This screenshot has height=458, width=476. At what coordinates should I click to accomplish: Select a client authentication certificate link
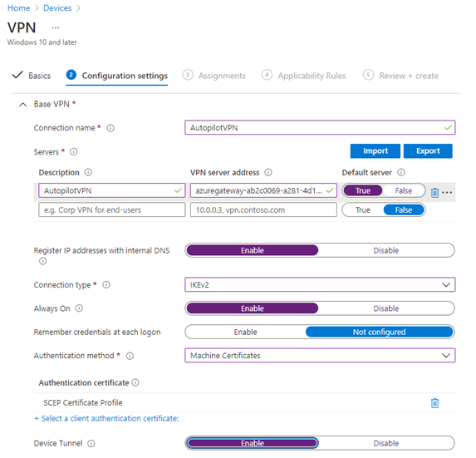pos(106,419)
